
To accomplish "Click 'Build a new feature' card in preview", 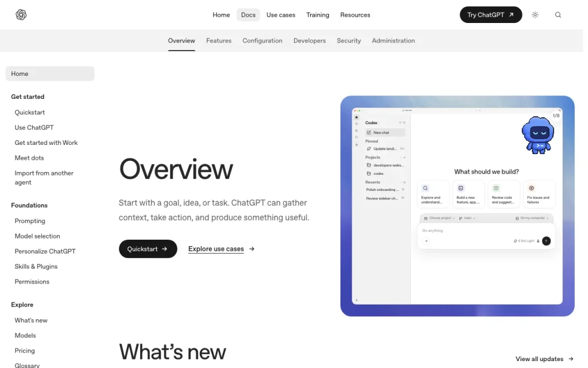I will [469, 194].
